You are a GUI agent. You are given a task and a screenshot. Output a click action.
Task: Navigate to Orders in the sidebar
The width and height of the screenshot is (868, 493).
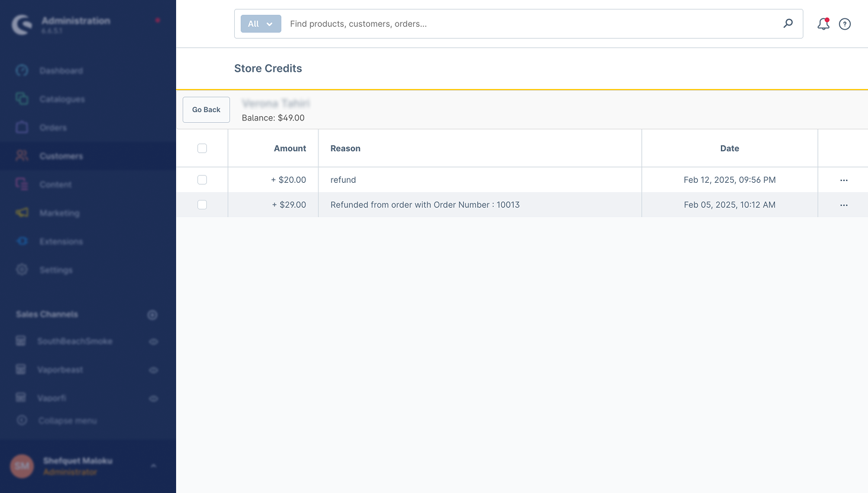tap(53, 128)
